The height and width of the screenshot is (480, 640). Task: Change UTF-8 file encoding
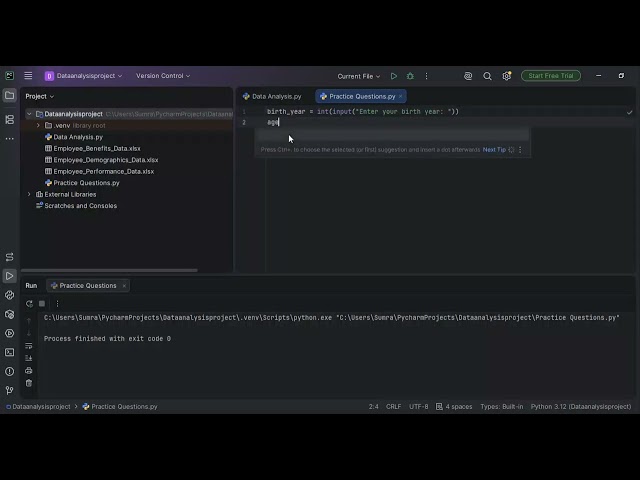point(419,407)
